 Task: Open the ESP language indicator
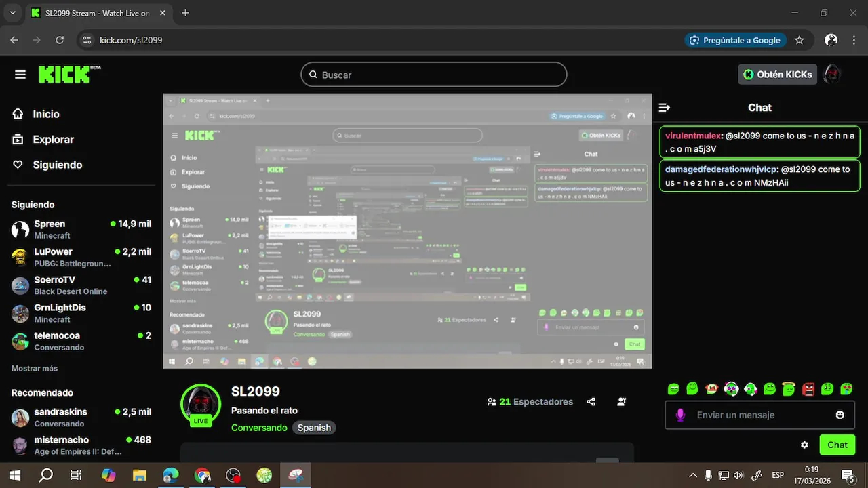(778, 475)
